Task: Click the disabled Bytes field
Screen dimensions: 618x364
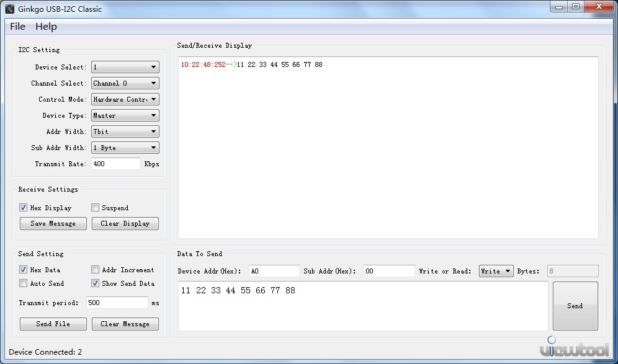Action: point(573,271)
